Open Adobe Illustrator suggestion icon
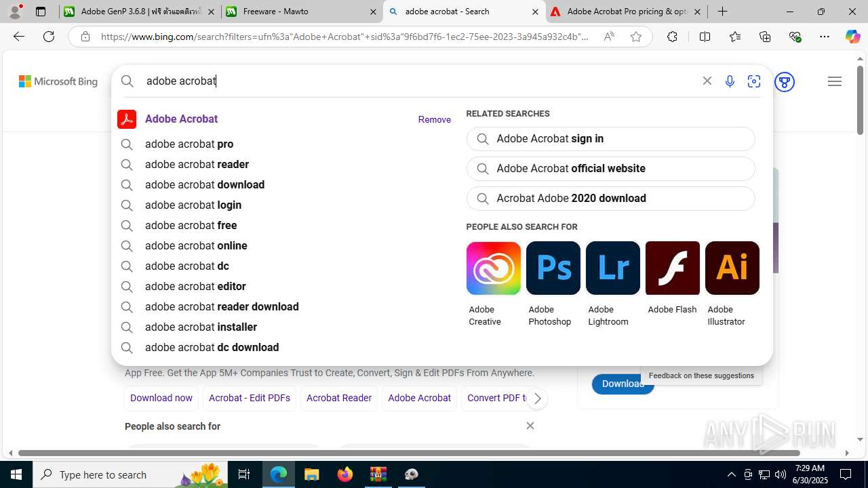The width and height of the screenshot is (868, 488). coord(732,268)
